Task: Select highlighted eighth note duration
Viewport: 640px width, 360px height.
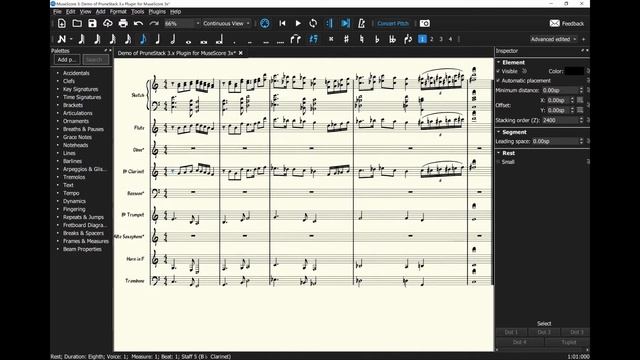Action: click(143, 39)
